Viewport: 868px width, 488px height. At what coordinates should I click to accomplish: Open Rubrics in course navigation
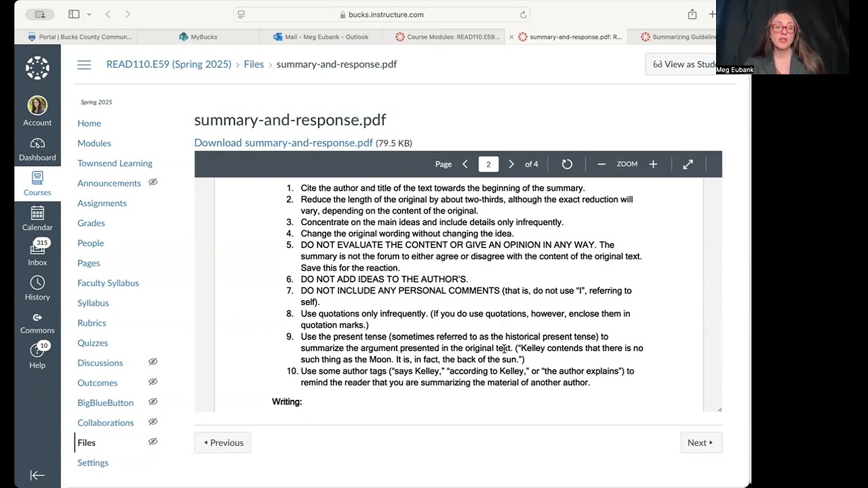[x=92, y=323]
